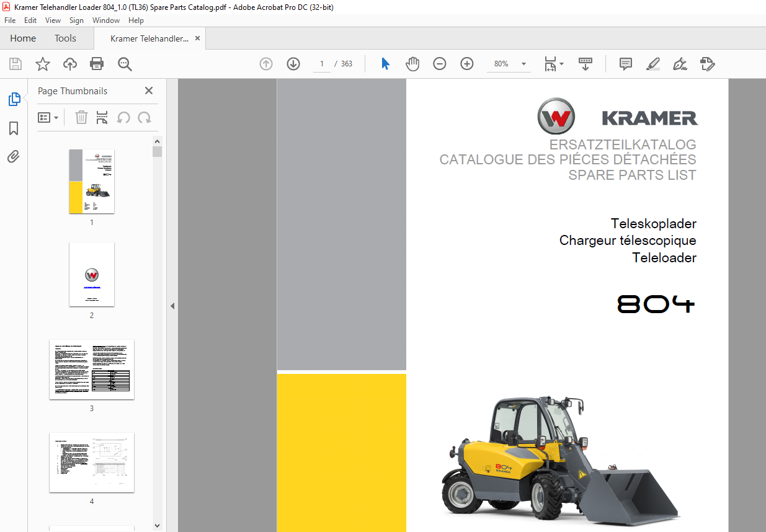Add a comment note
The width and height of the screenshot is (766, 532).
626,64
